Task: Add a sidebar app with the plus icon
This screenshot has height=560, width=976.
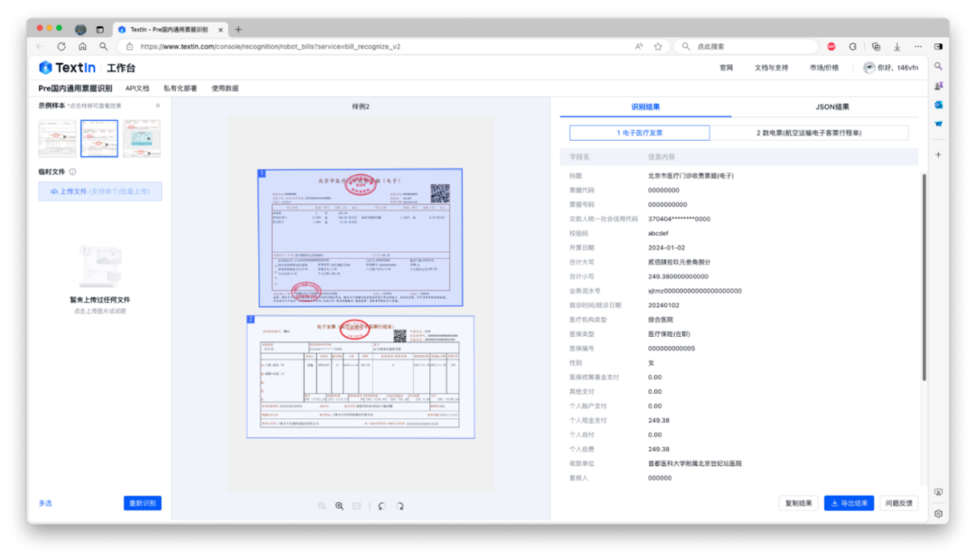Action: click(x=938, y=154)
